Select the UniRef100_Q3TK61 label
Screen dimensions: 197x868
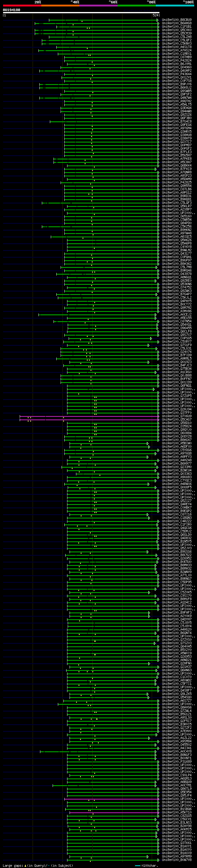176,843
